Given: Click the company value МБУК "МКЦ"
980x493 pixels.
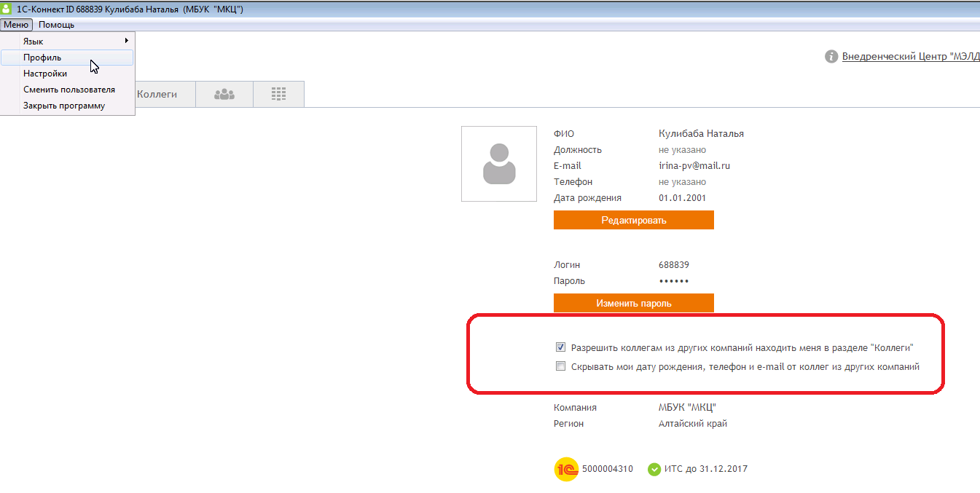Looking at the screenshot, I should pyautogui.click(x=688, y=407).
